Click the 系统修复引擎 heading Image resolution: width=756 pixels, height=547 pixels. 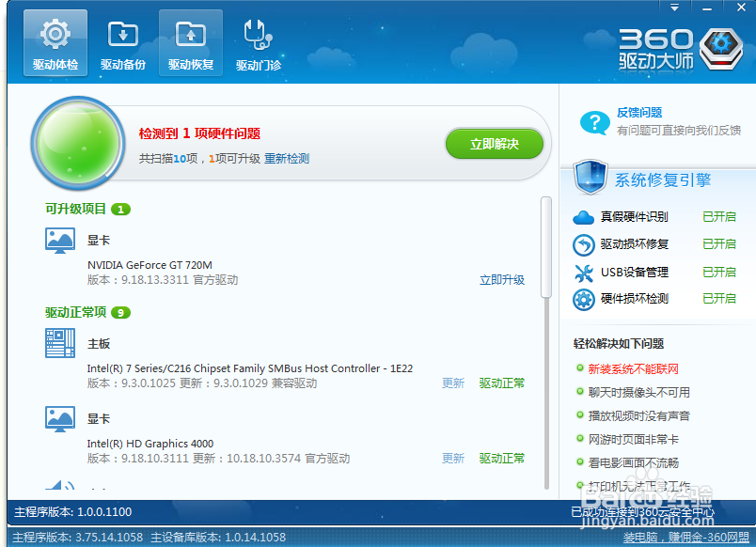(x=663, y=180)
